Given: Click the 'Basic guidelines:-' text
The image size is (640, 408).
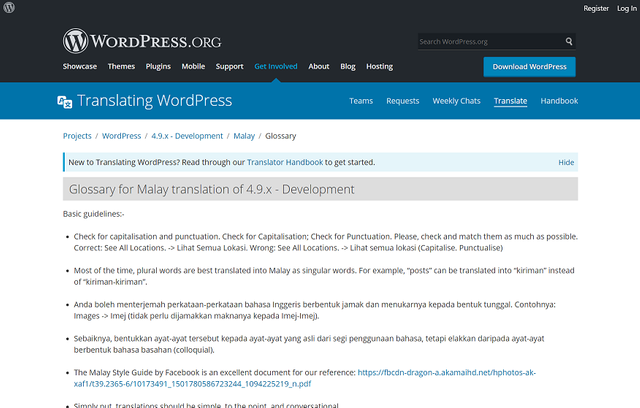Looking at the screenshot, I should pos(93,214).
